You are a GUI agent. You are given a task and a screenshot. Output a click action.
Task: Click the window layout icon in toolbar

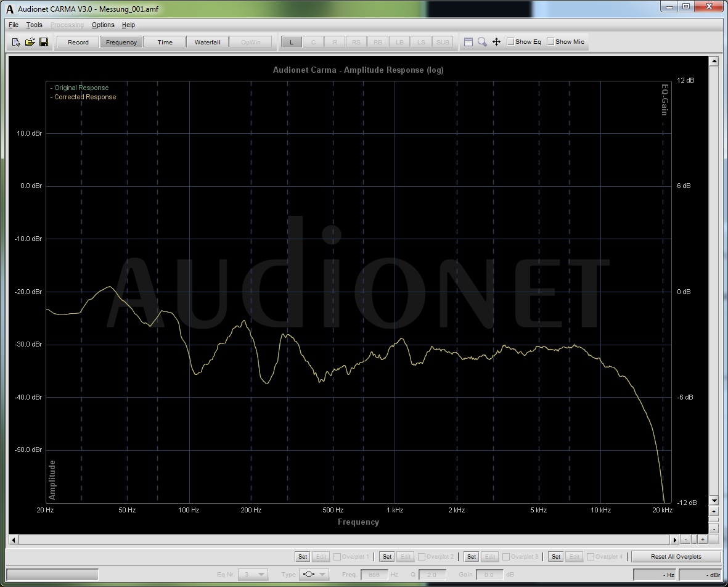[x=468, y=42]
